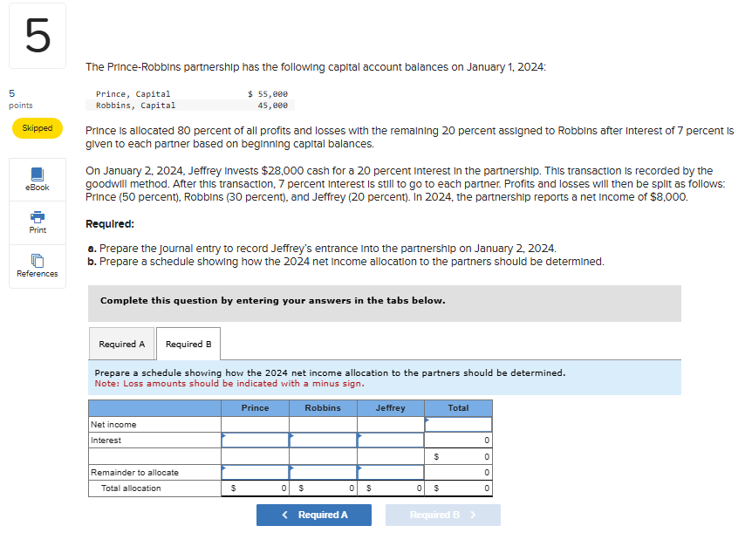Click the yellow Skipped status badge
Image resolution: width=752 pixels, height=560 pixels.
[37, 127]
